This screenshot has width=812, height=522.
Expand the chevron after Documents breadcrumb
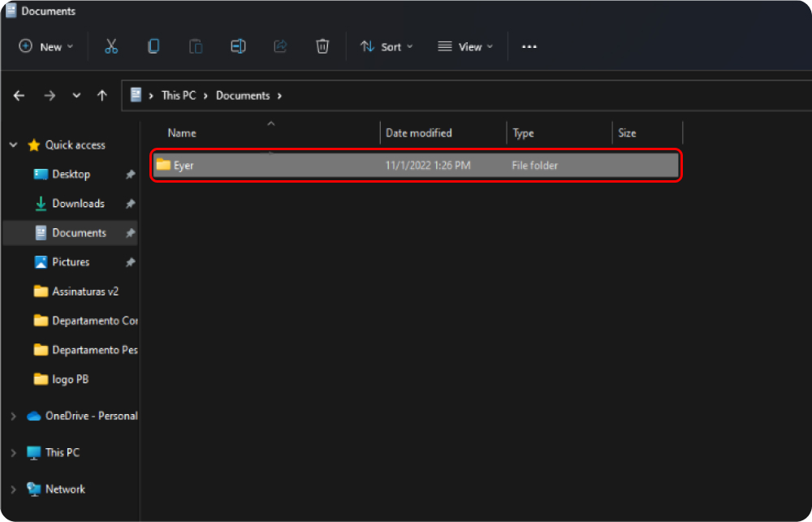click(x=279, y=95)
